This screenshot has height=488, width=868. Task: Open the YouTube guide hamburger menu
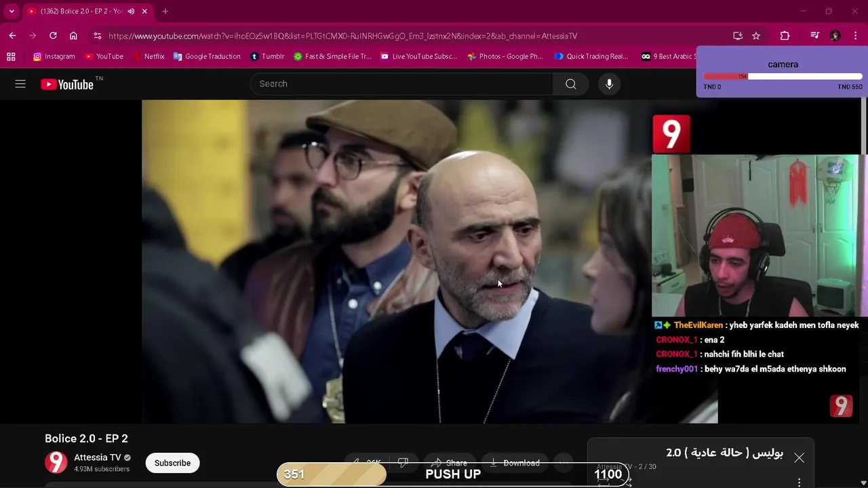(20, 84)
